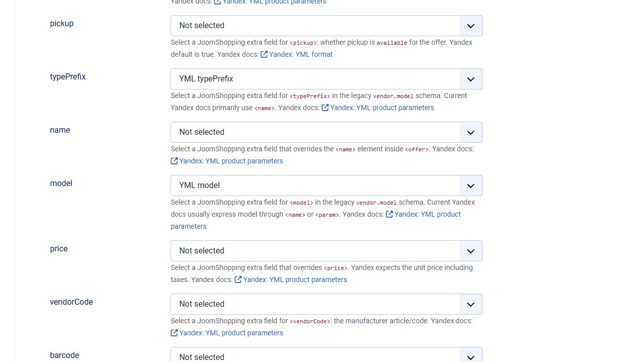Open the barcode field dropdown
Viewport: 644px width, 362px height.
point(326,355)
